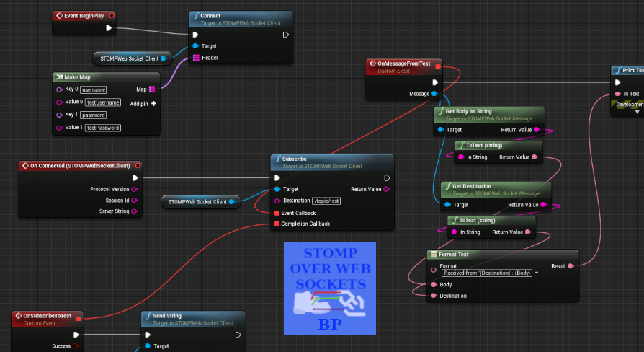Click the Value 1 'testPassword' text field
The width and height of the screenshot is (644, 352).
pos(103,128)
